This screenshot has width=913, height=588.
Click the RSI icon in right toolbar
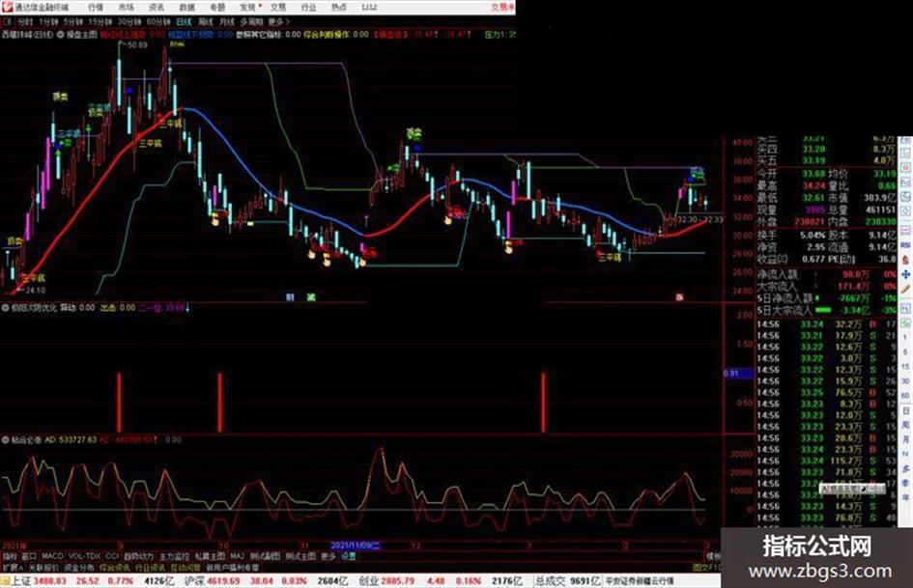905,244
